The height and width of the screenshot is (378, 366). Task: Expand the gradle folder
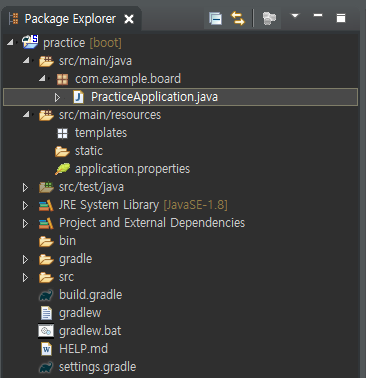[x=25, y=259]
